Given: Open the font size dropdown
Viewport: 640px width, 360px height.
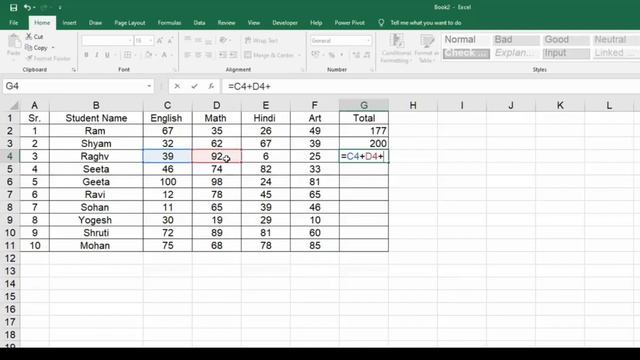Looking at the screenshot, I should click(151, 40).
